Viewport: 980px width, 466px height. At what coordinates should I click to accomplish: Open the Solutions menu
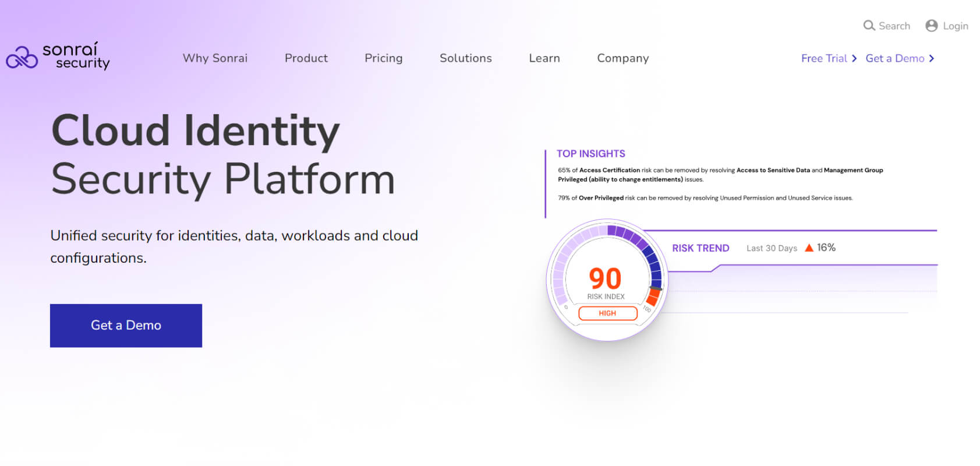pos(466,58)
